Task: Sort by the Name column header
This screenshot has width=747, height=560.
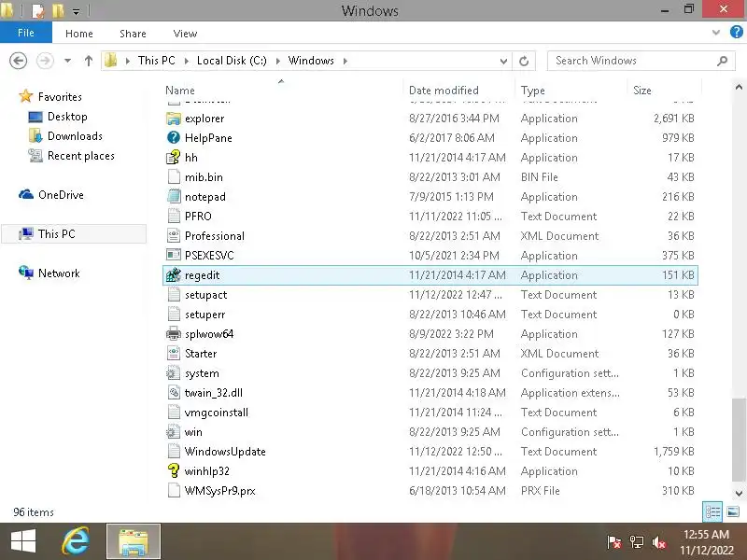Action: (283, 91)
